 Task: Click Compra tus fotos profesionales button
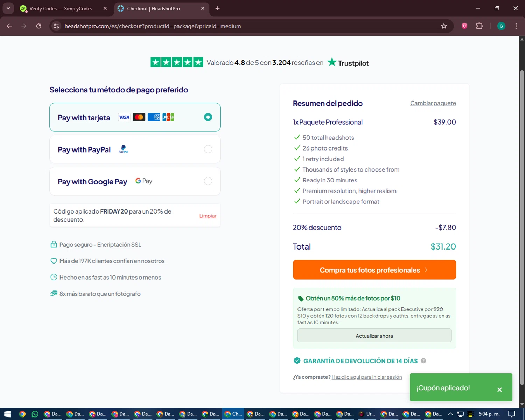point(374,270)
